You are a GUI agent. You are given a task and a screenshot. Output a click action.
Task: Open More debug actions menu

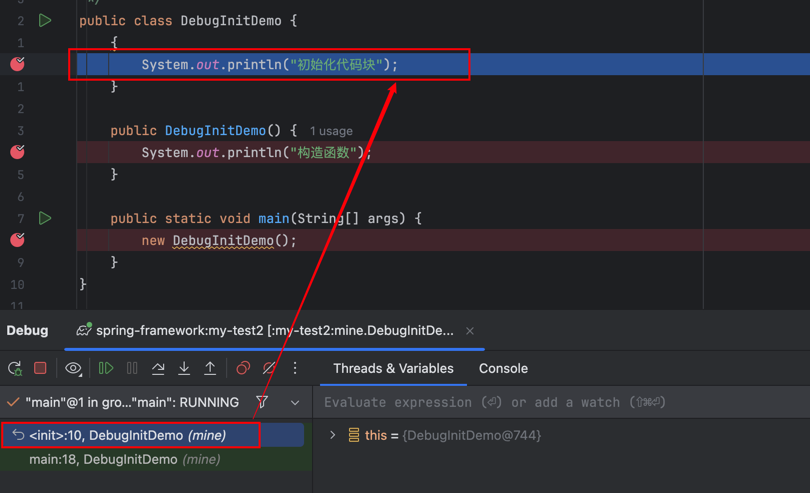(x=295, y=369)
